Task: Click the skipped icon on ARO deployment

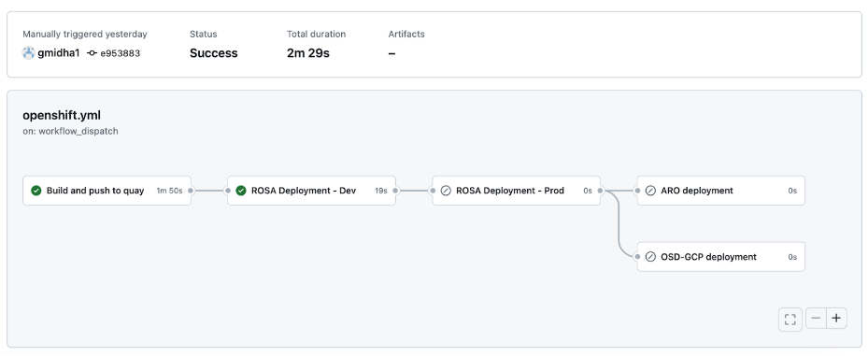Action: pos(650,191)
